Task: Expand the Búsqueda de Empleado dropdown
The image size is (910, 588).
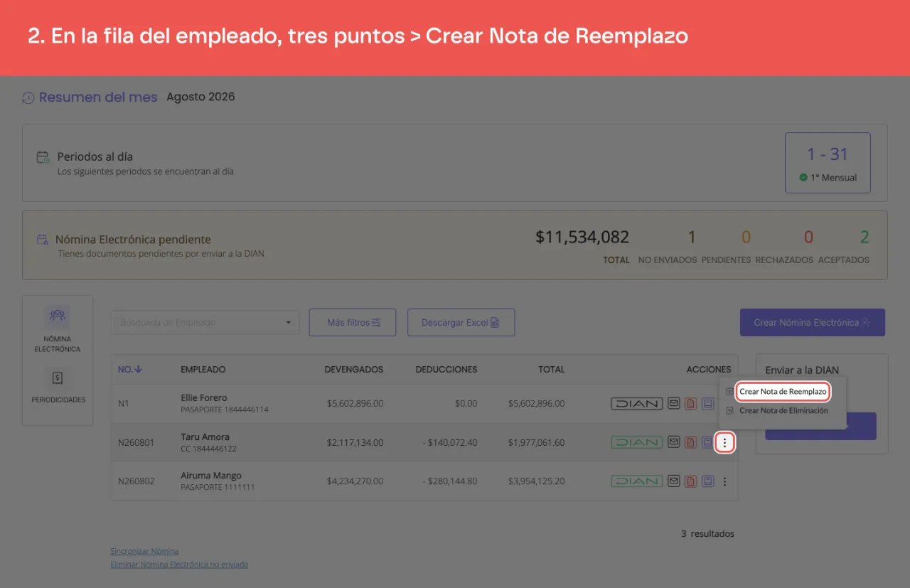Action: pos(205,323)
